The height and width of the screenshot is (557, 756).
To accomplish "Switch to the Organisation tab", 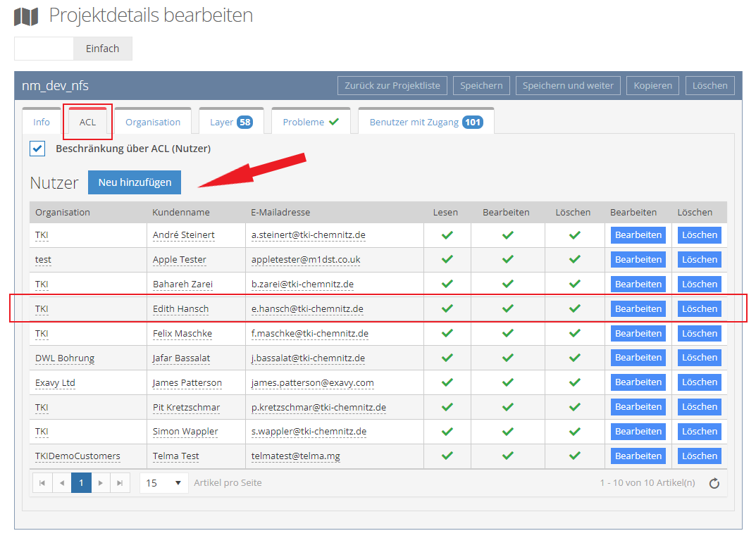I will 153,122.
